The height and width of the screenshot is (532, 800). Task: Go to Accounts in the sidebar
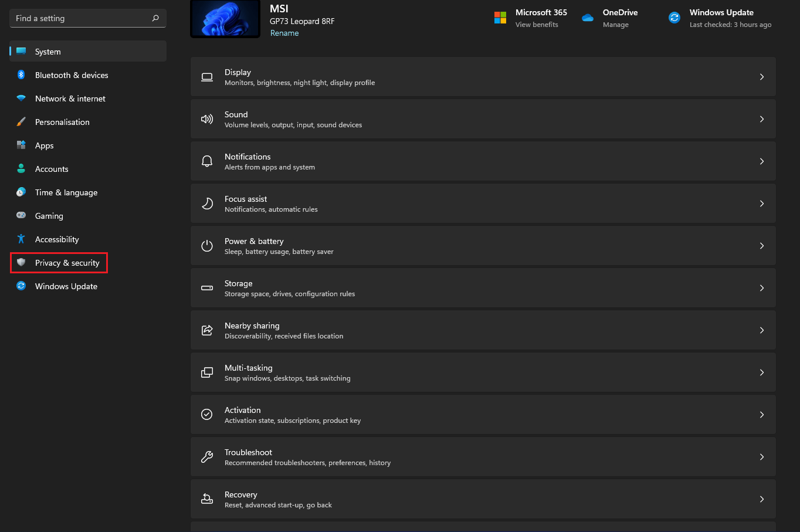coord(52,169)
